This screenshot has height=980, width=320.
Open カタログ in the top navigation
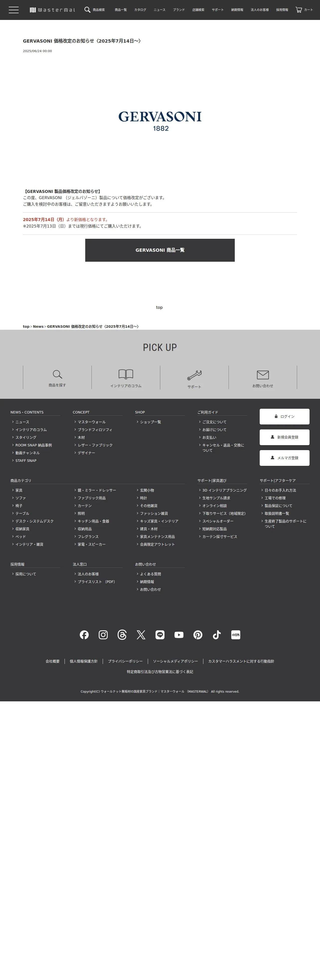point(140,10)
